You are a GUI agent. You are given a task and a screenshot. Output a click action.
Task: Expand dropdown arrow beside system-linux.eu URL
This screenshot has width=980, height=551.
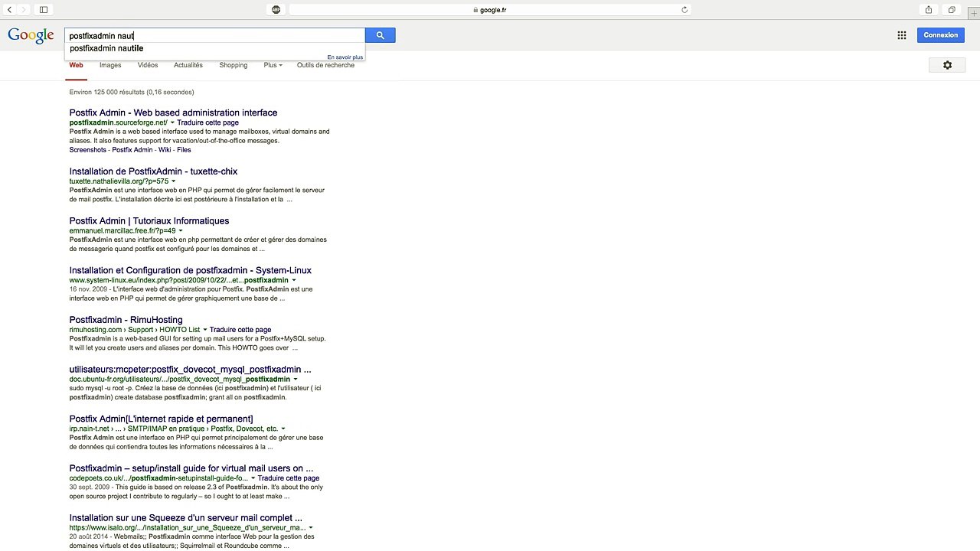pos(293,280)
